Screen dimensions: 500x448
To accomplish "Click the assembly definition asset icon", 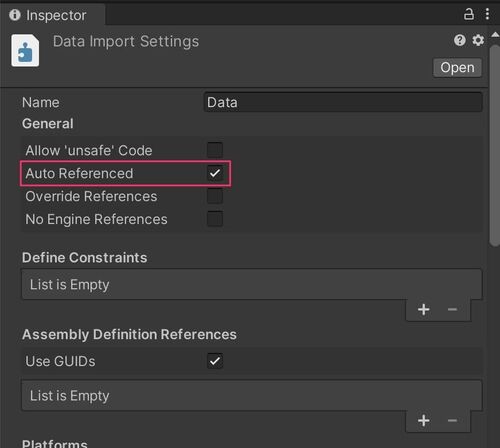I will point(25,50).
